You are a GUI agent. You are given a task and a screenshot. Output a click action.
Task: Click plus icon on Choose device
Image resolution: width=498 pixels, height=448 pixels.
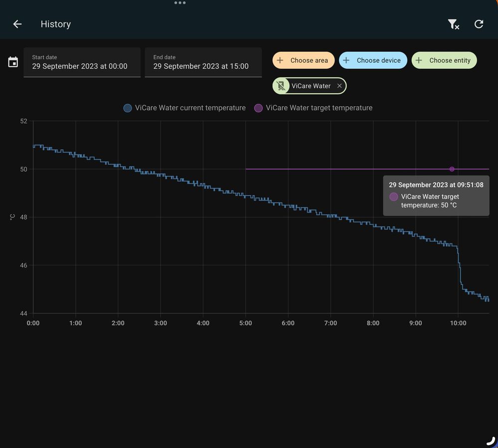[346, 60]
